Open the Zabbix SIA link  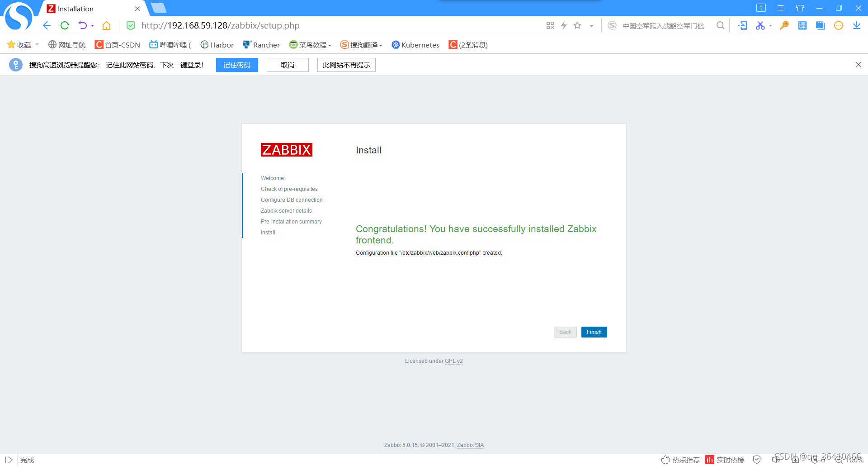[x=470, y=445]
